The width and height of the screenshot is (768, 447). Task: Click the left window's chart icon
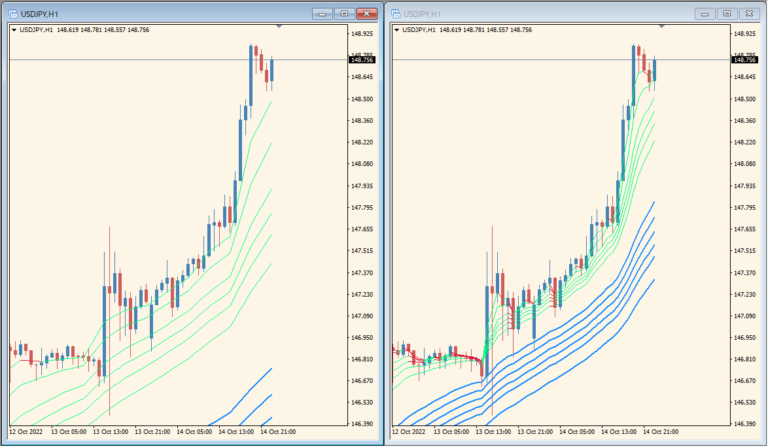12,13
